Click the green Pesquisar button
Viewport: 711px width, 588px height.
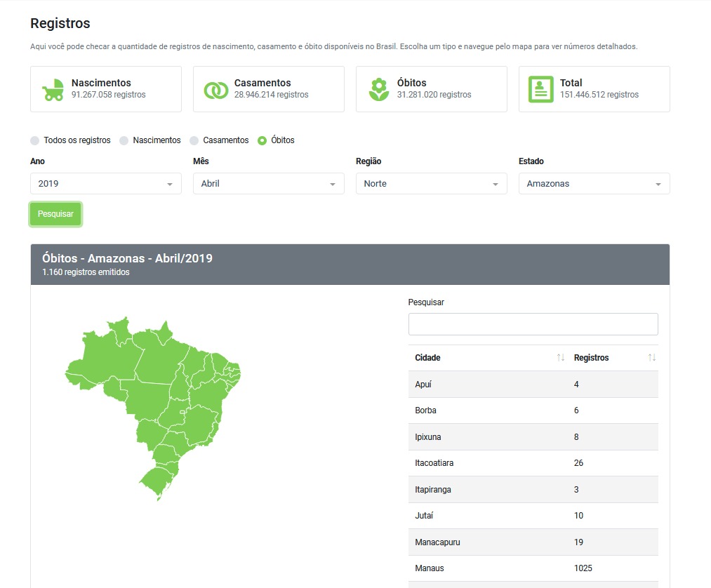click(x=55, y=214)
